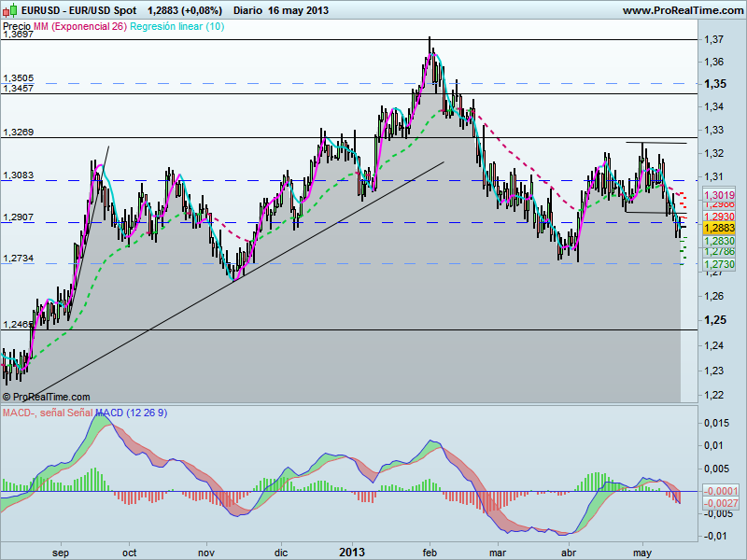Click the bold 1,35 price axis label
Screen dimensions: 747x560
coord(715,84)
